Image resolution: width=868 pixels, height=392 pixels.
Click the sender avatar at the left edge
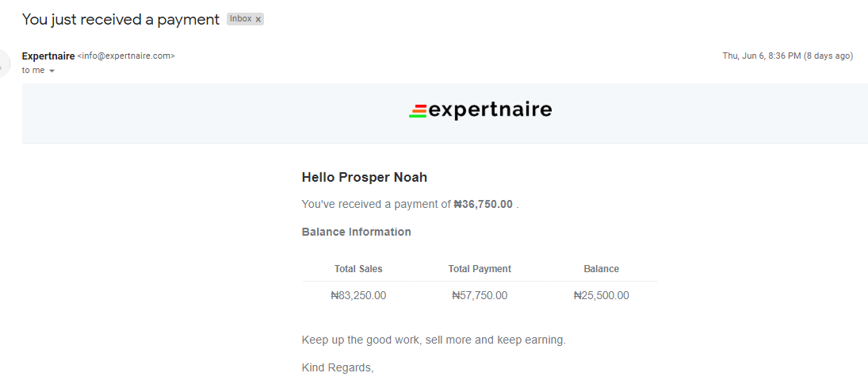tap(4, 63)
